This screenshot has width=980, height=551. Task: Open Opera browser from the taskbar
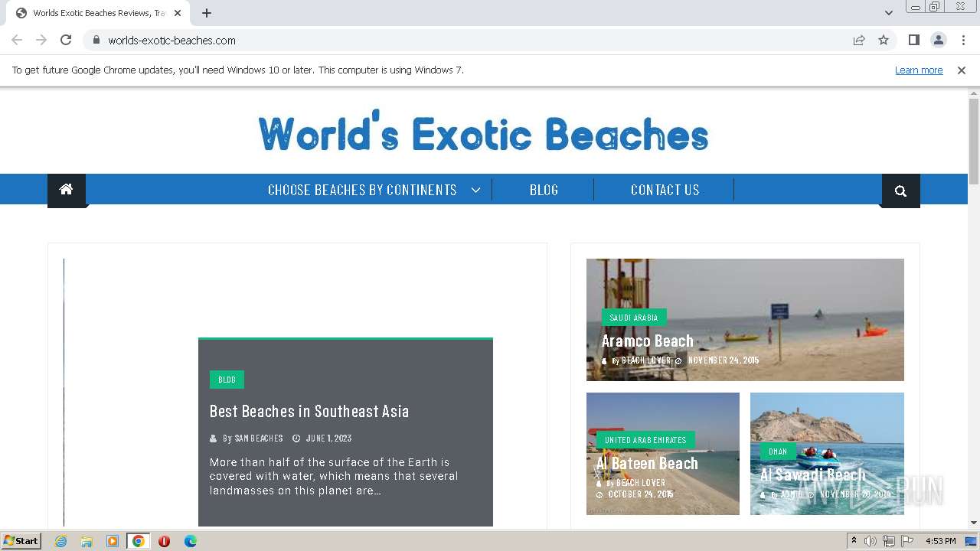164,541
